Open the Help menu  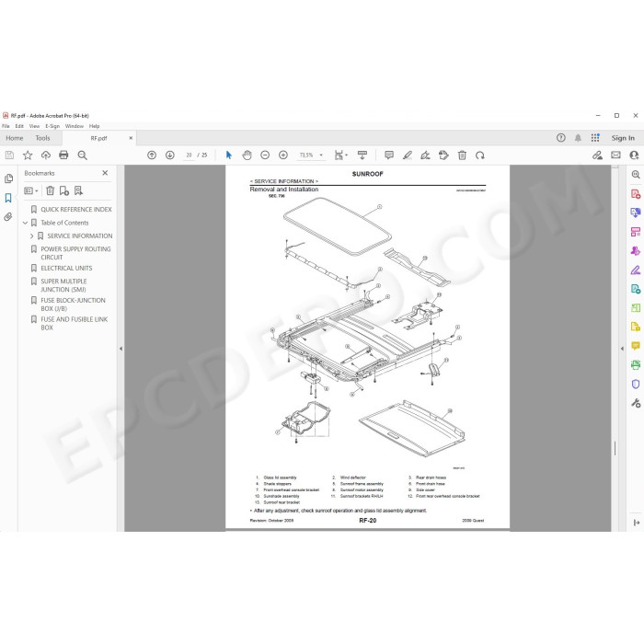pos(94,126)
